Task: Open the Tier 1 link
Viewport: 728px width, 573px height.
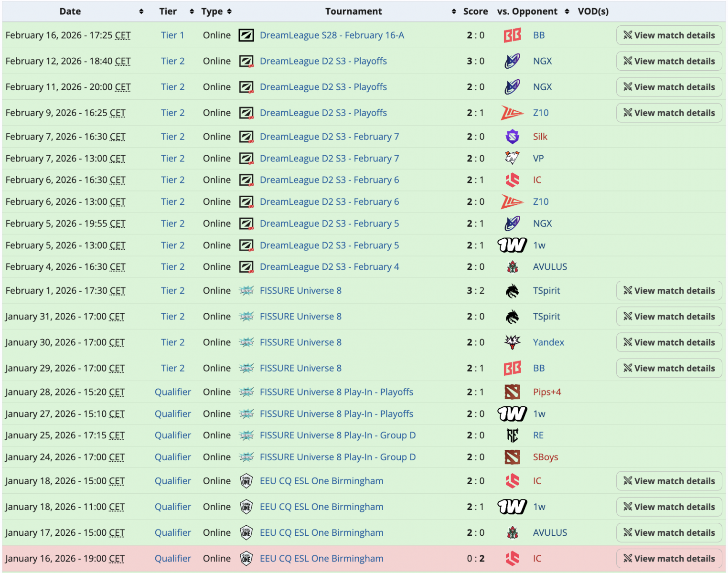Action: tap(172, 35)
